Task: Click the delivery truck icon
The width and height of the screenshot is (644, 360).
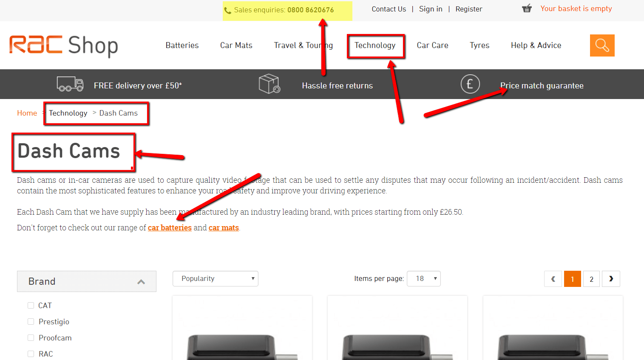Action: [x=70, y=84]
